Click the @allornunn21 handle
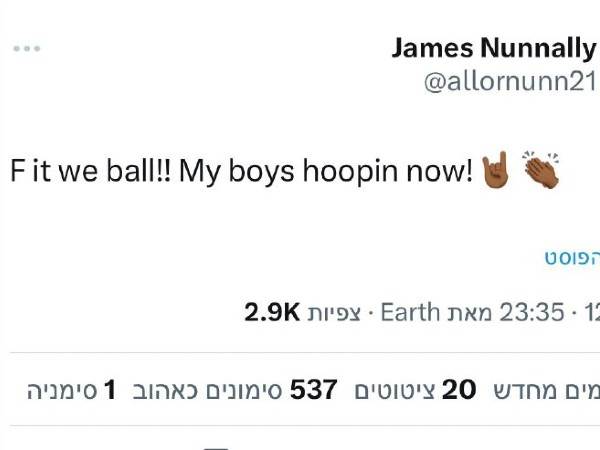This screenshot has width=600, height=450. pyautogui.click(x=510, y=82)
